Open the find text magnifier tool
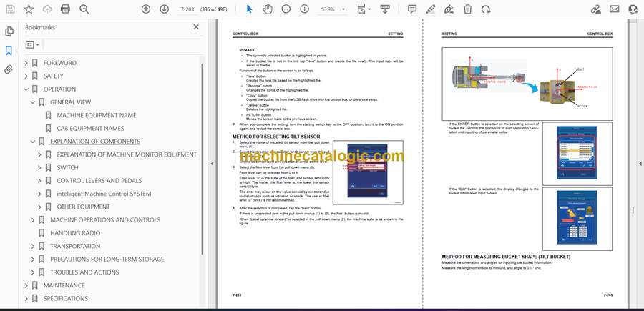 (84, 9)
